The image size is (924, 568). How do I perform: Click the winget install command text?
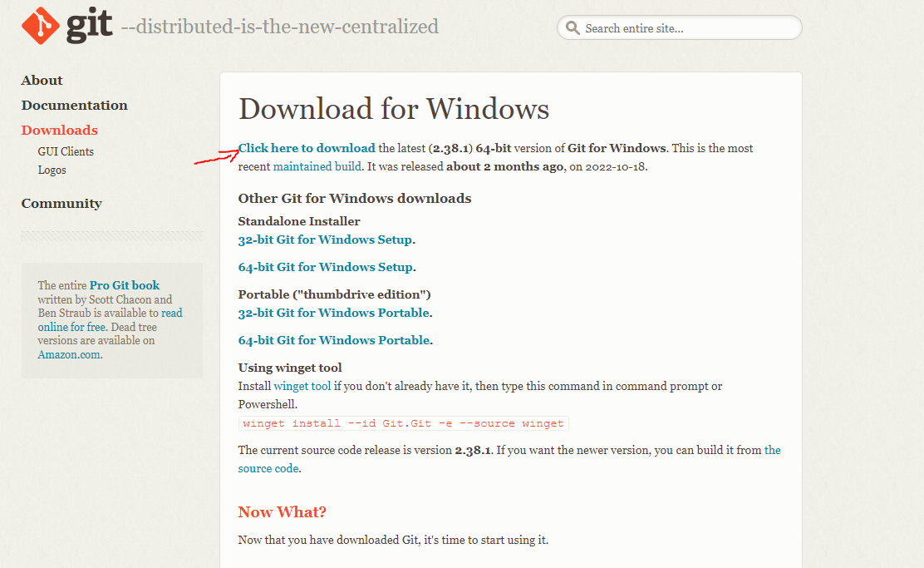(403, 423)
